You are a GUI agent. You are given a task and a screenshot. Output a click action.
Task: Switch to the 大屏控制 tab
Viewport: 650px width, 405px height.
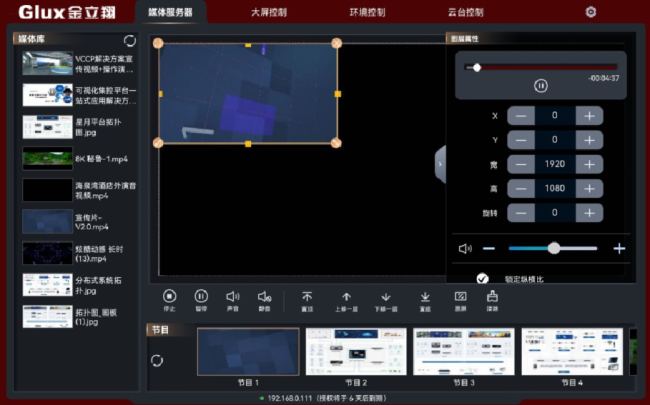pyautogui.click(x=270, y=12)
